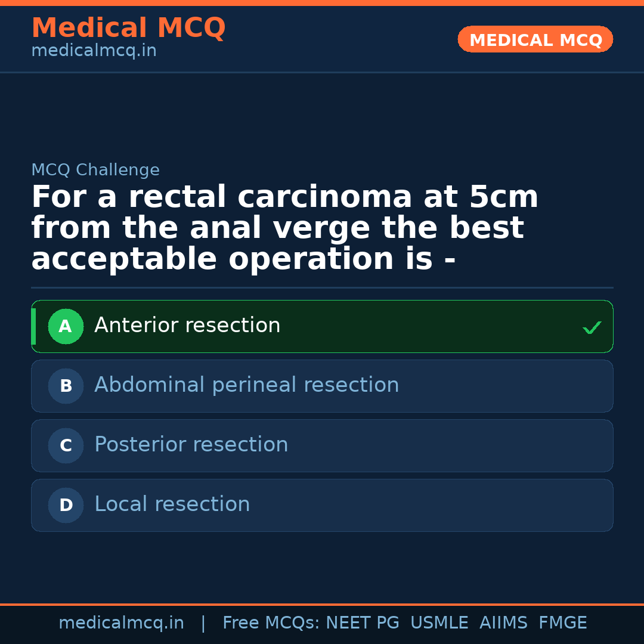Select the Posterior resection answer
The image size is (644, 644).
(x=322, y=445)
